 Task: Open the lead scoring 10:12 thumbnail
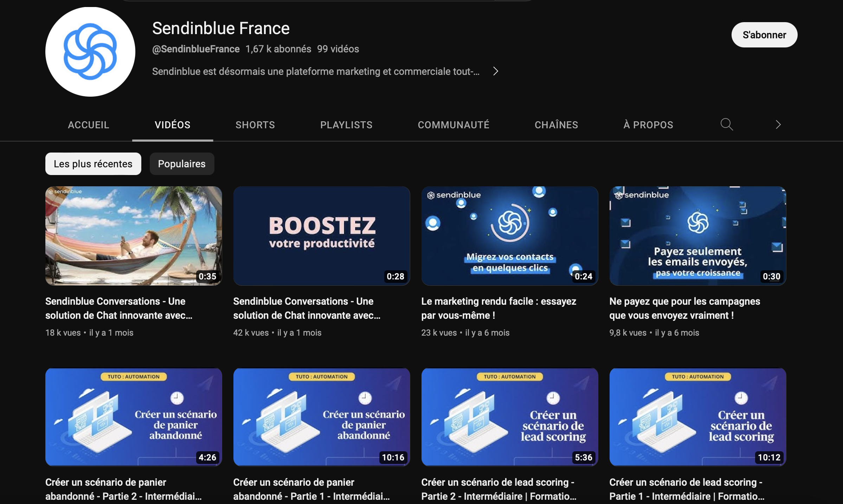pos(698,417)
